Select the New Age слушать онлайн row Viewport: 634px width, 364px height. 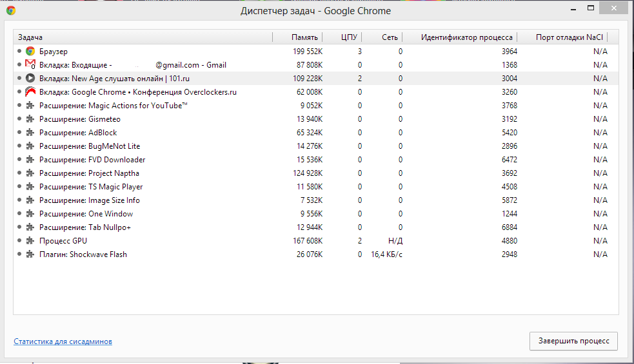[x=316, y=79]
